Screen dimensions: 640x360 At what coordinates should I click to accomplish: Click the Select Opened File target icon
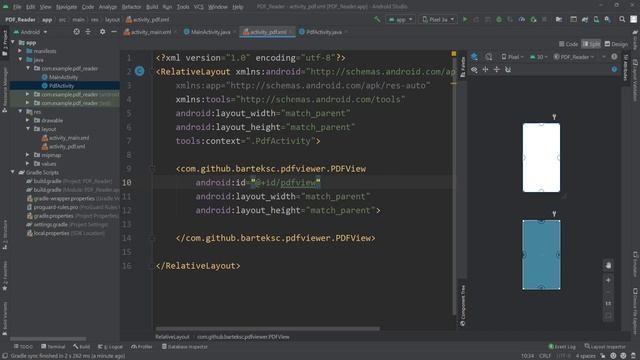click(76, 31)
